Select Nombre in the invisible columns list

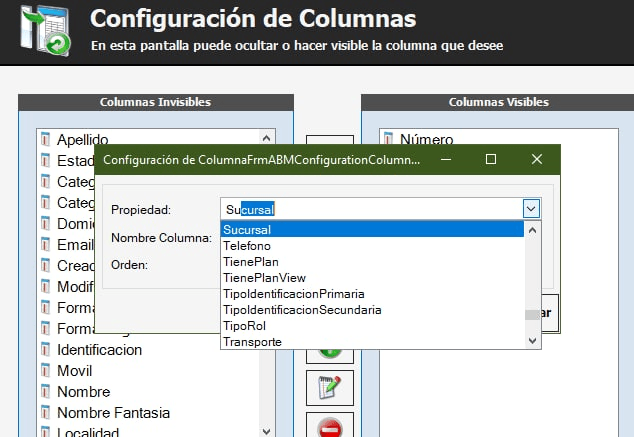click(x=83, y=392)
